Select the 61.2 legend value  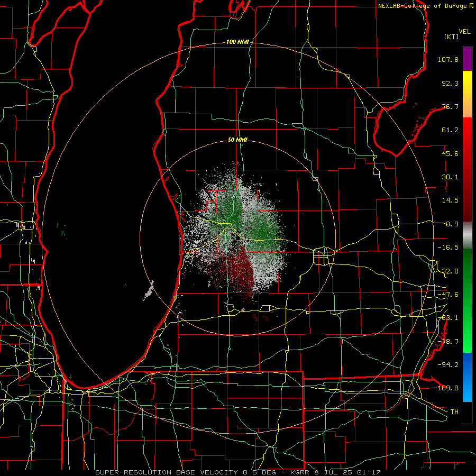(450, 130)
